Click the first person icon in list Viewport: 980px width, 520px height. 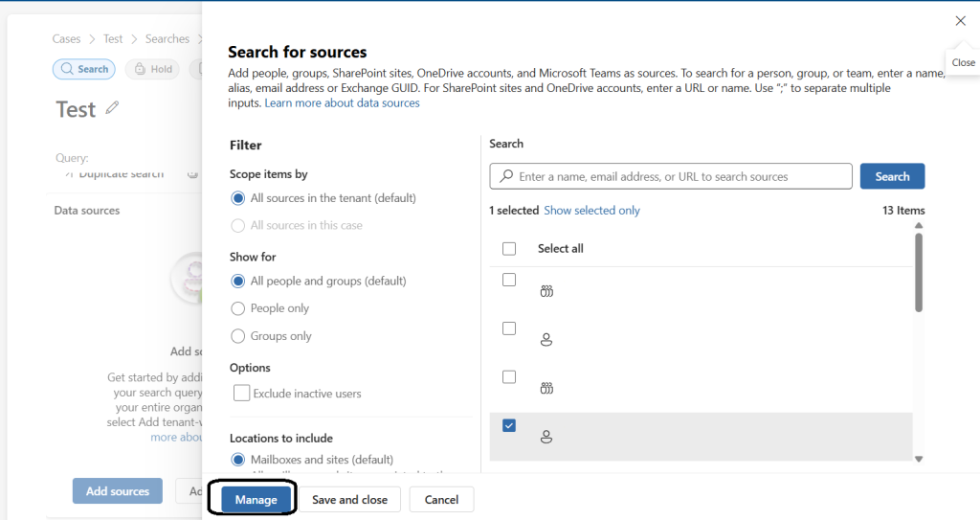(546, 339)
